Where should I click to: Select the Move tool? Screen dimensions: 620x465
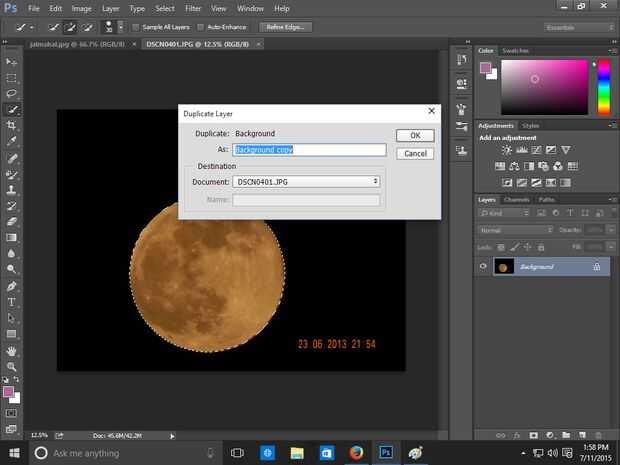pyautogui.click(x=12, y=61)
